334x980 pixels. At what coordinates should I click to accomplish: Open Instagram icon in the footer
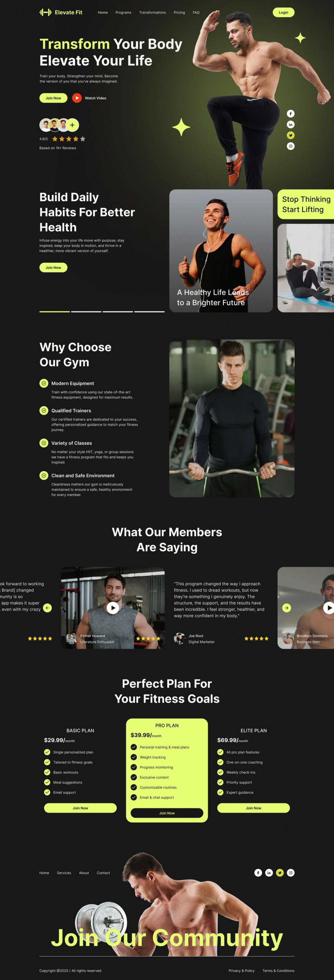(x=291, y=873)
